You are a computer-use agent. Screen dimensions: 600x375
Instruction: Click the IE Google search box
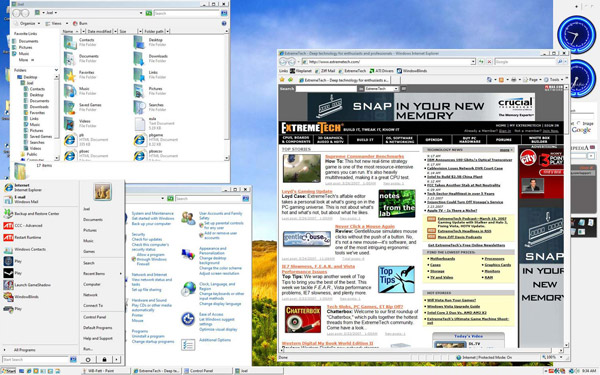pyautogui.click(x=525, y=62)
